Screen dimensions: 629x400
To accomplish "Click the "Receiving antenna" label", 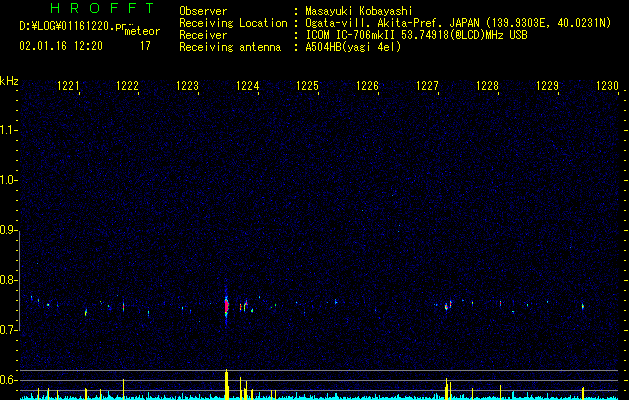I will (230, 47).
